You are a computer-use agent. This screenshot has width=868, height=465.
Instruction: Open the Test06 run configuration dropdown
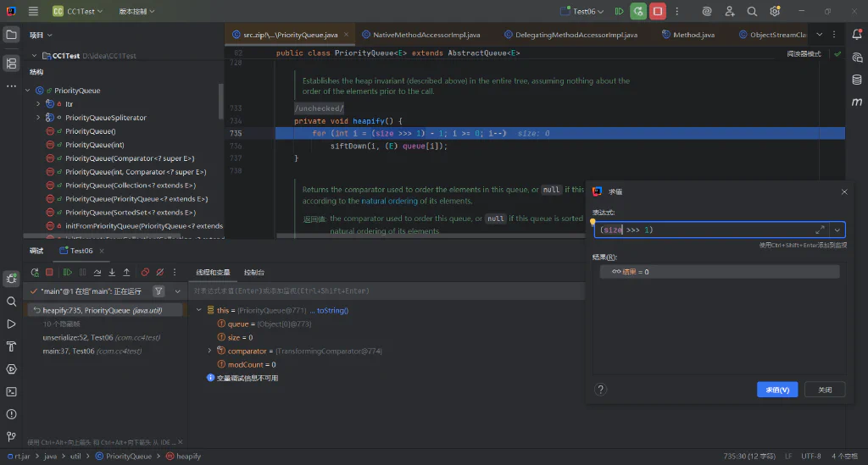581,11
